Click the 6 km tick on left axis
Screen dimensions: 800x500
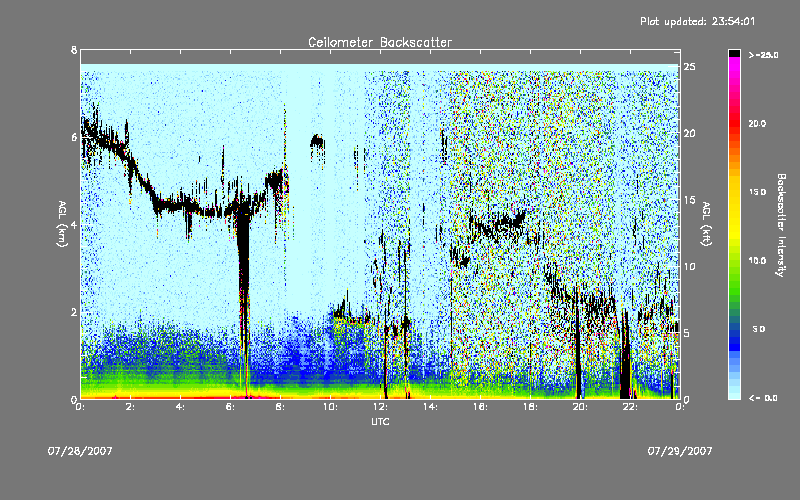click(x=74, y=138)
